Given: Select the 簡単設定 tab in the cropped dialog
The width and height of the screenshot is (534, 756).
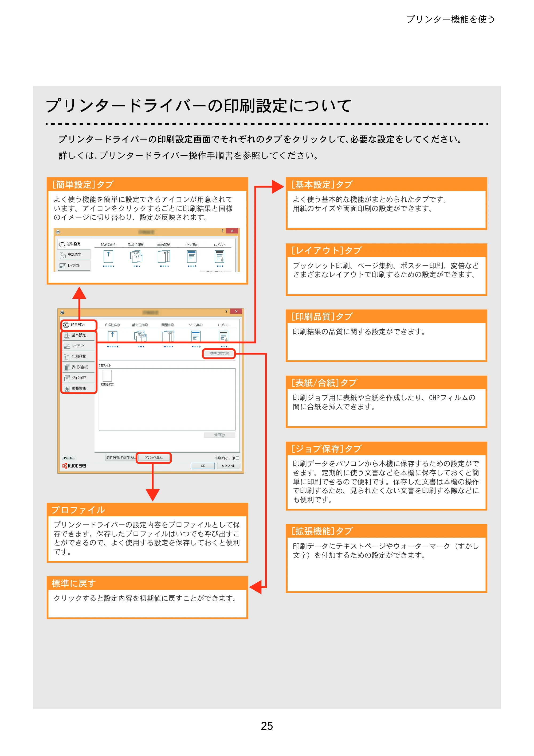Looking at the screenshot, I should [74, 244].
